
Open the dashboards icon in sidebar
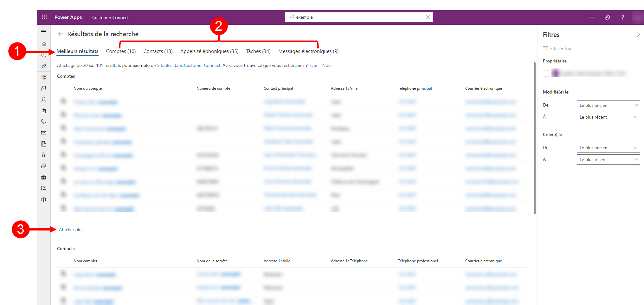[44, 77]
